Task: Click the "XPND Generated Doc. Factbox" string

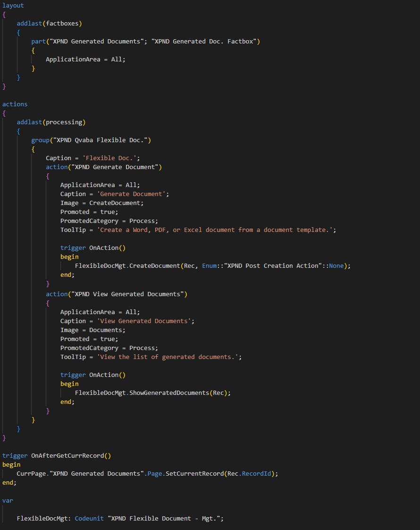Action: (205, 42)
